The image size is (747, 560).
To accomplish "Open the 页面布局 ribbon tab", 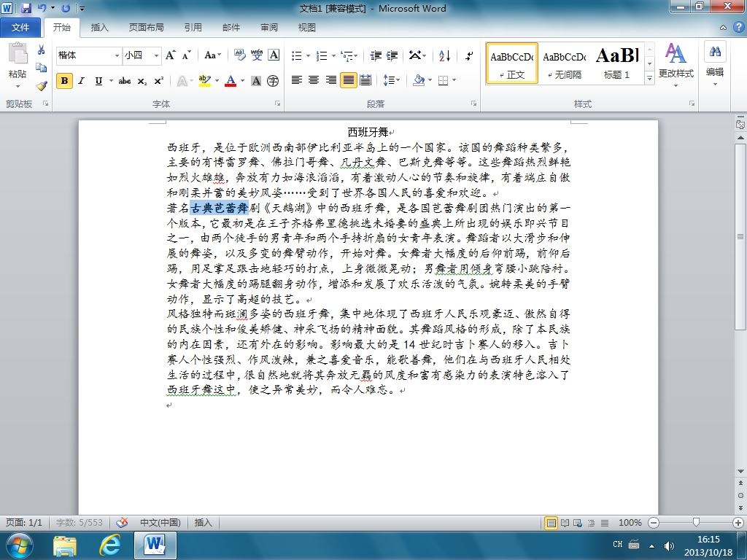I will click(146, 27).
